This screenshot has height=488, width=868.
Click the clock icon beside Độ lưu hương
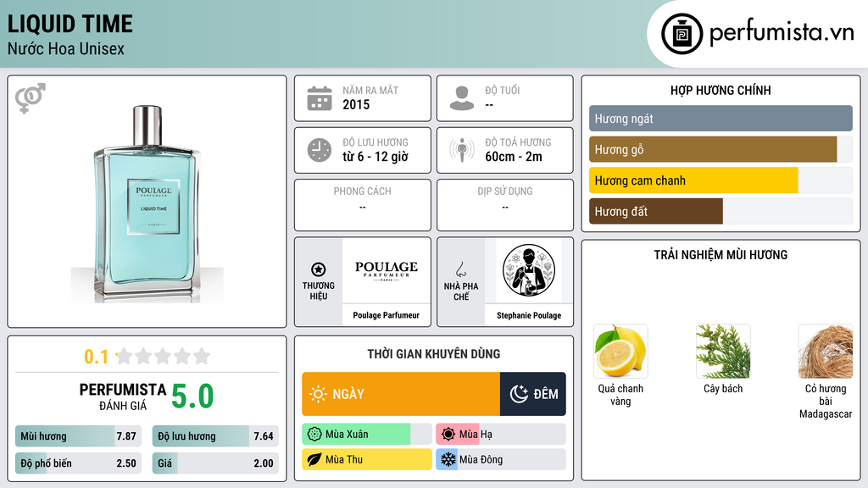[x=320, y=150]
